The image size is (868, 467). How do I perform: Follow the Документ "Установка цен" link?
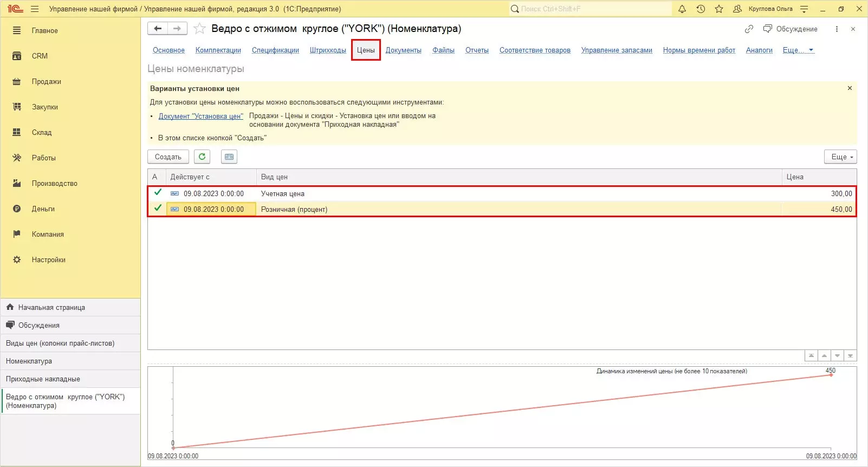[201, 116]
